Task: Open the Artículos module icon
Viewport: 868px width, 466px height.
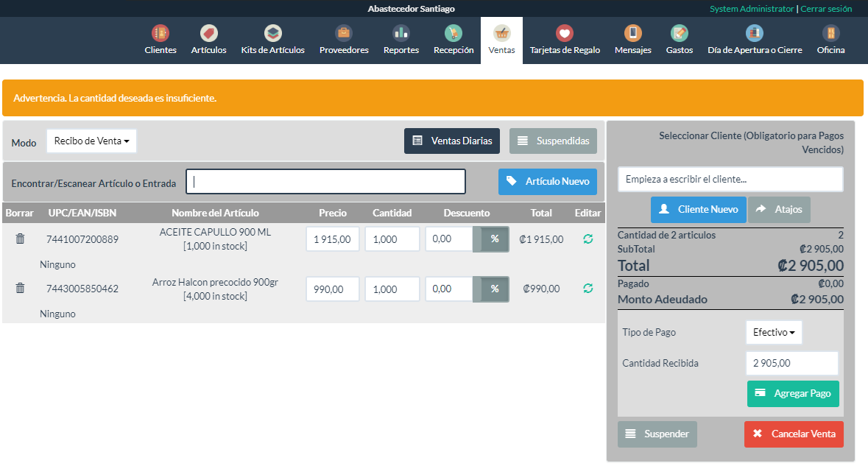Action: pyautogui.click(x=208, y=34)
